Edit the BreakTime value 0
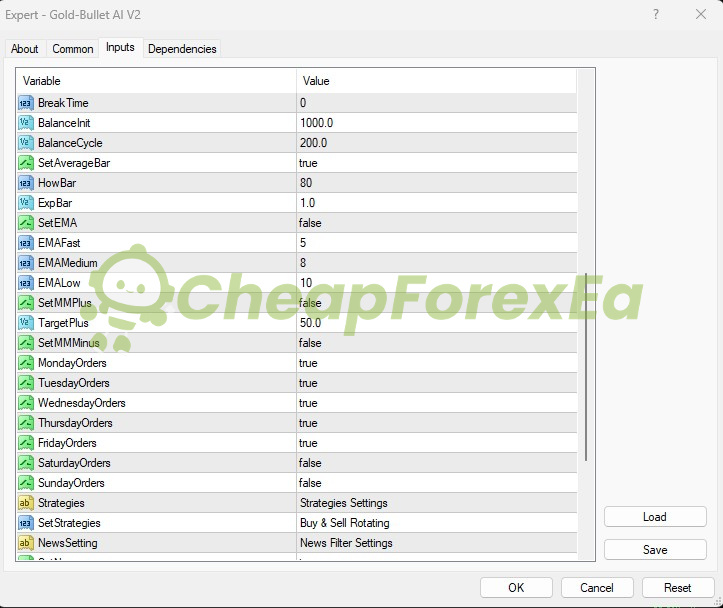723x608 pixels. (437, 103)
